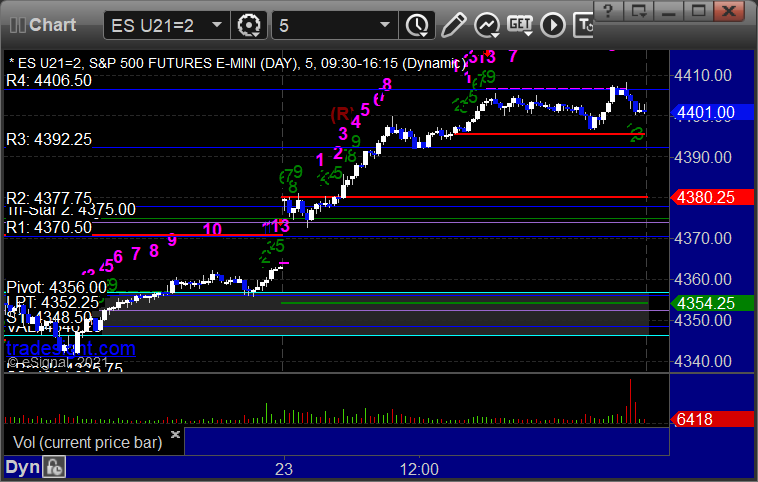The width and height of the screenshot is (758, 482).
Task: Click the text tool icon
Action: coord(583,25)
